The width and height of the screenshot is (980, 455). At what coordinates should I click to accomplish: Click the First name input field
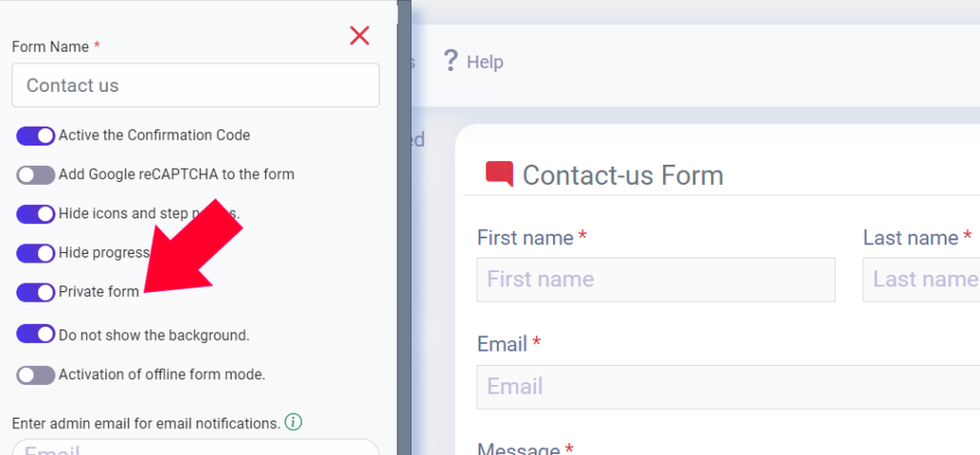tap(656, 279)
